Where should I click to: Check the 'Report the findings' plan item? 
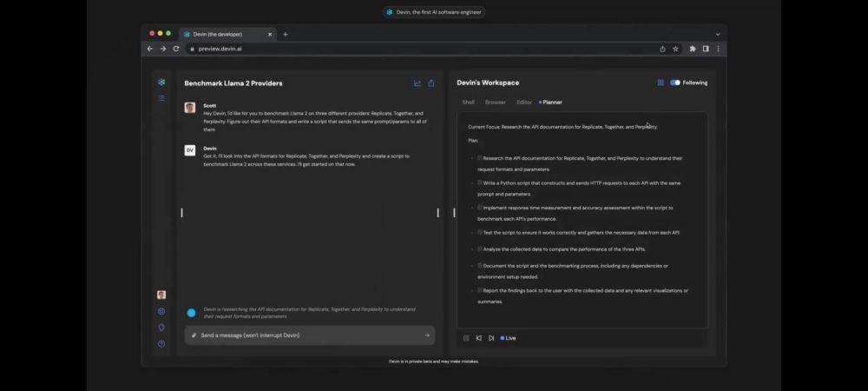[480, 289]
